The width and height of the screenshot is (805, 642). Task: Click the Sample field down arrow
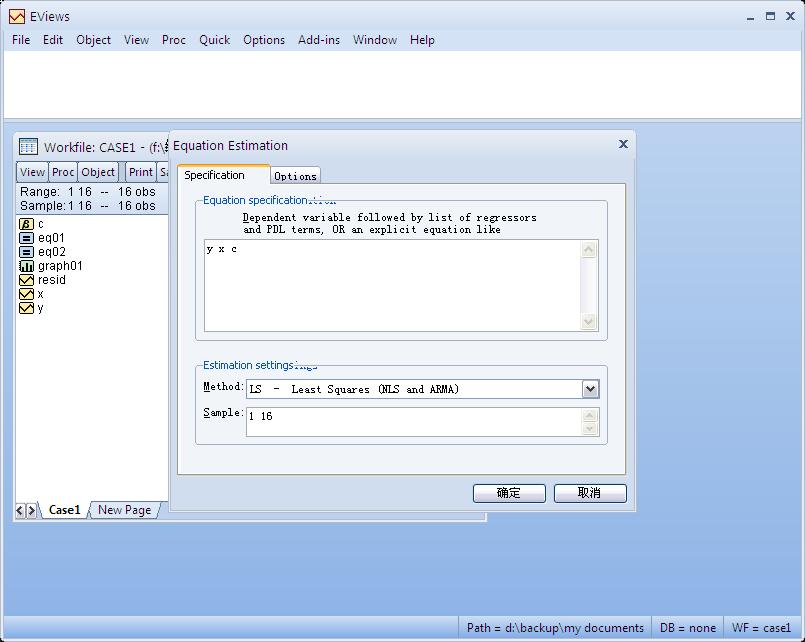click(590, 428)
